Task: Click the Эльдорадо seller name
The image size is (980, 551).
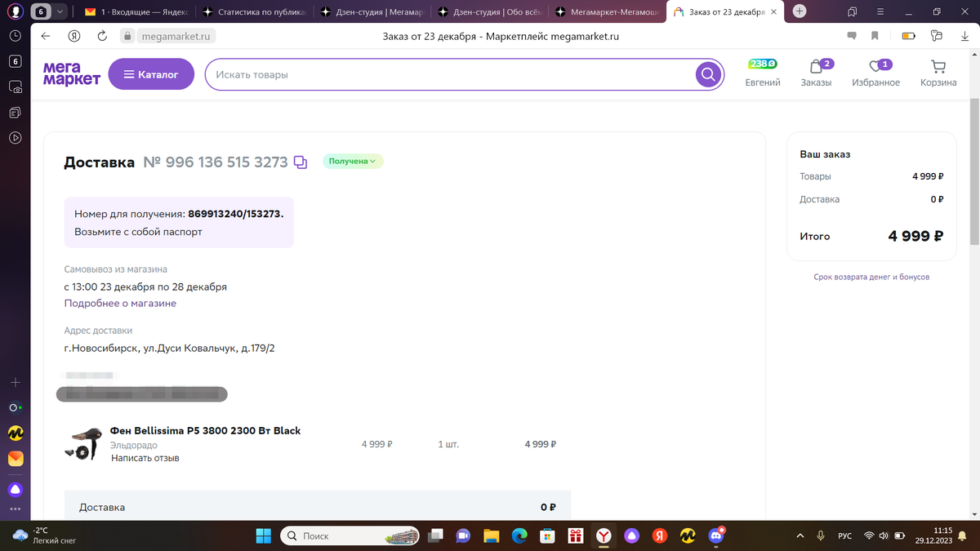Action: click(x=134, y=445)
